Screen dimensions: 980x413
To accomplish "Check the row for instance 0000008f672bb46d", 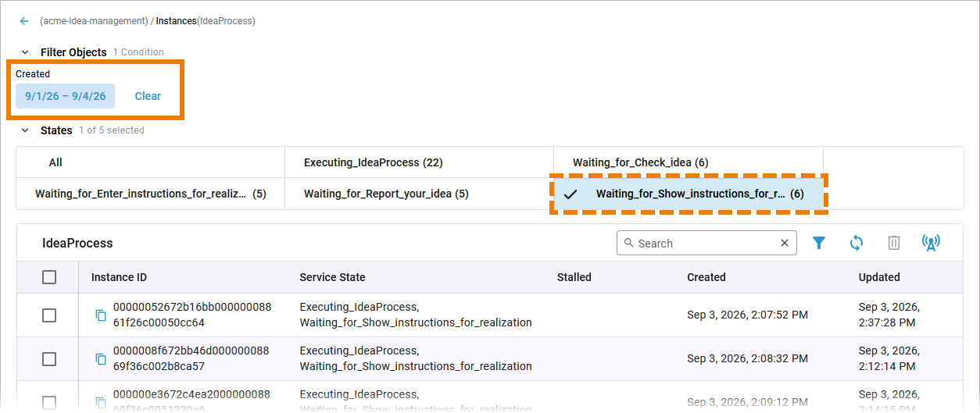I will point(49,358).
